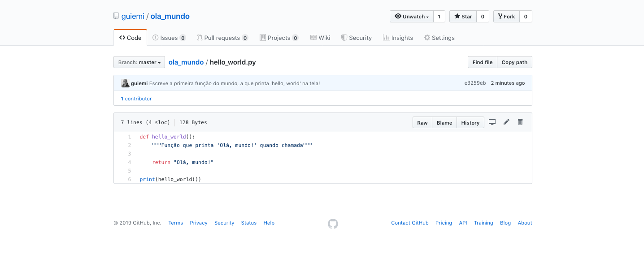Click 'def hello_world():' code line

click(x=167, y=137)
